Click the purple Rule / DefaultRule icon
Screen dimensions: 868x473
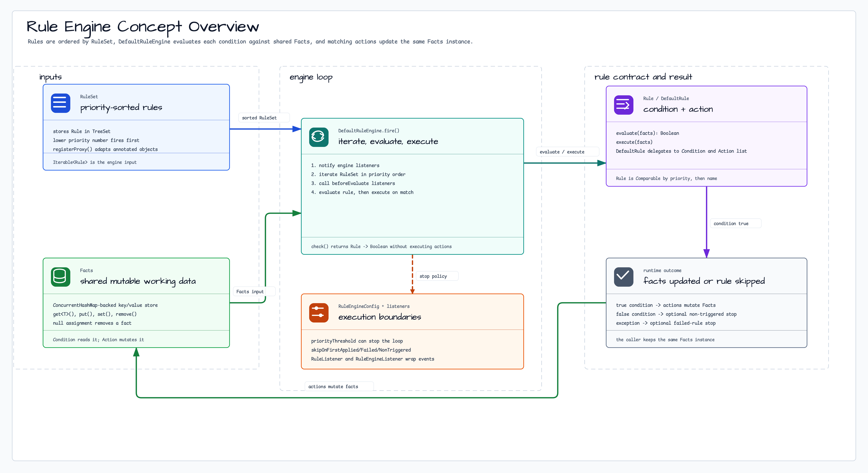coord(624,105)
